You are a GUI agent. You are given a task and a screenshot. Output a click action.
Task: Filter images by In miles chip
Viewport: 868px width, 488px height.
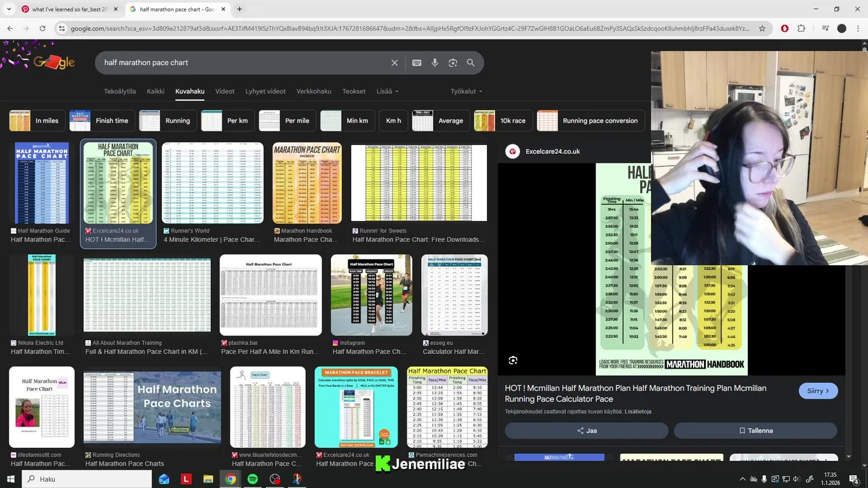pyautogui.click(x=37, y=121)
